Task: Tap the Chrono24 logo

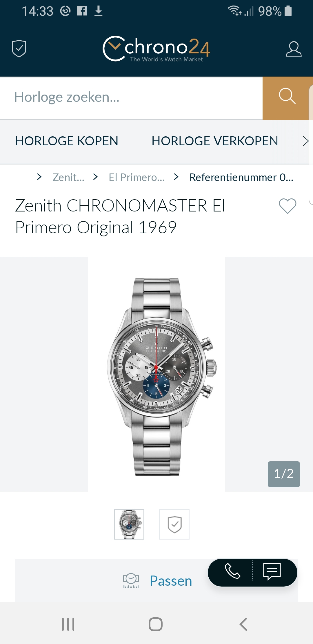Action: tap(156, 48)
